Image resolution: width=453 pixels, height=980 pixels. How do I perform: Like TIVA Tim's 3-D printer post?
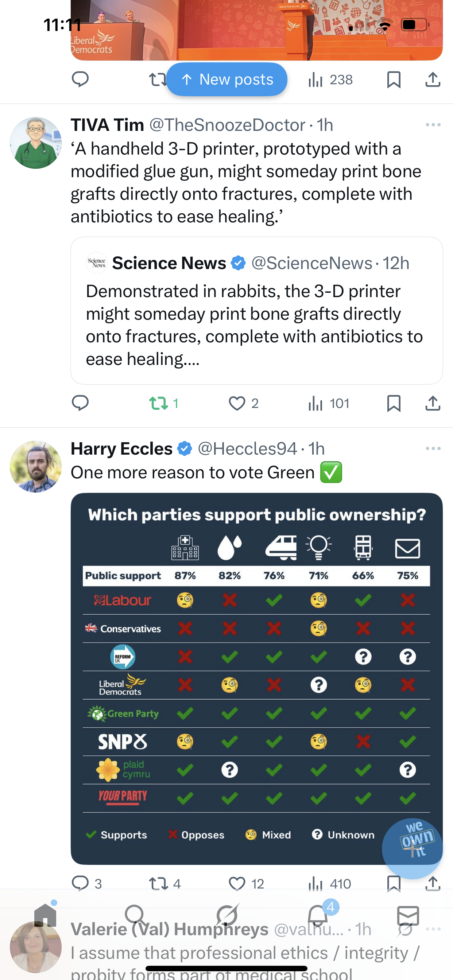tap(237, 403)
